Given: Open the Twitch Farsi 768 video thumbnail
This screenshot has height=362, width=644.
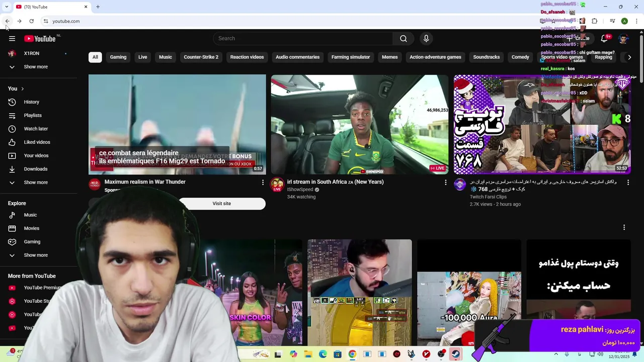Looking at the screenshot, I should [542, 124].
